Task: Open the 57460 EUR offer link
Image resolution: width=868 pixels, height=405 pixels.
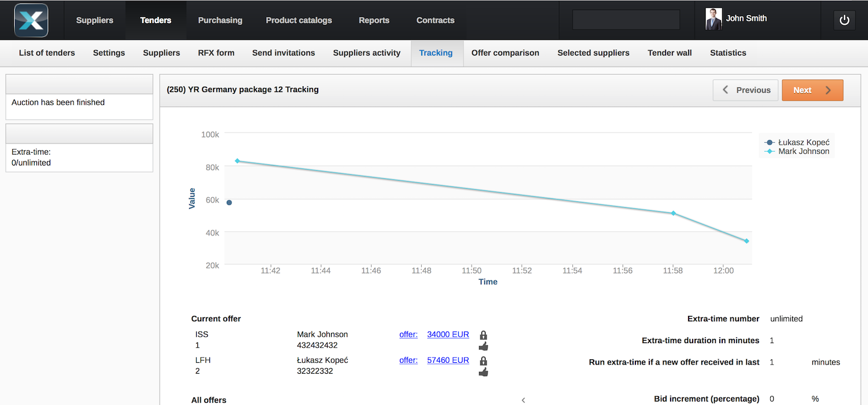Action: [448, 360]
